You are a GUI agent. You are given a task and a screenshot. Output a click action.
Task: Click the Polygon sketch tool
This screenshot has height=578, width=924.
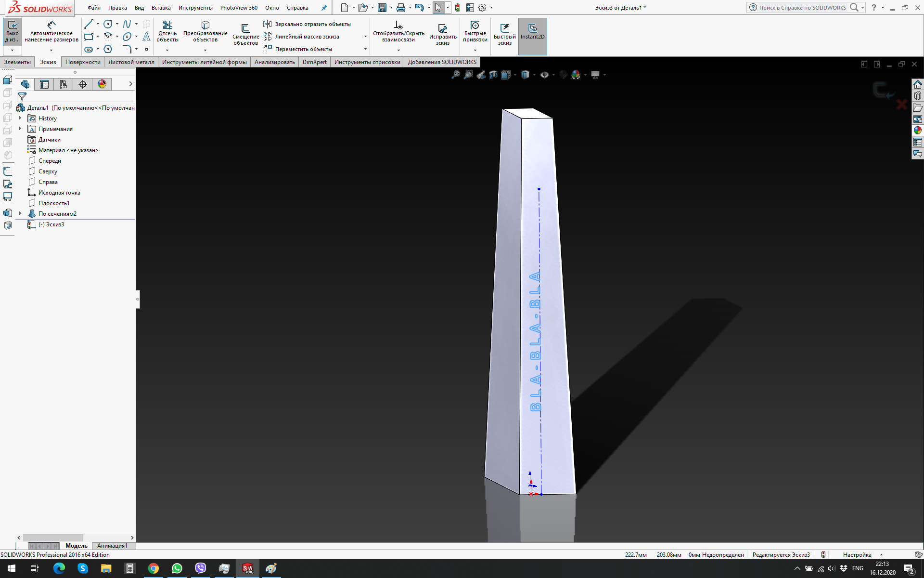(108, 49)
